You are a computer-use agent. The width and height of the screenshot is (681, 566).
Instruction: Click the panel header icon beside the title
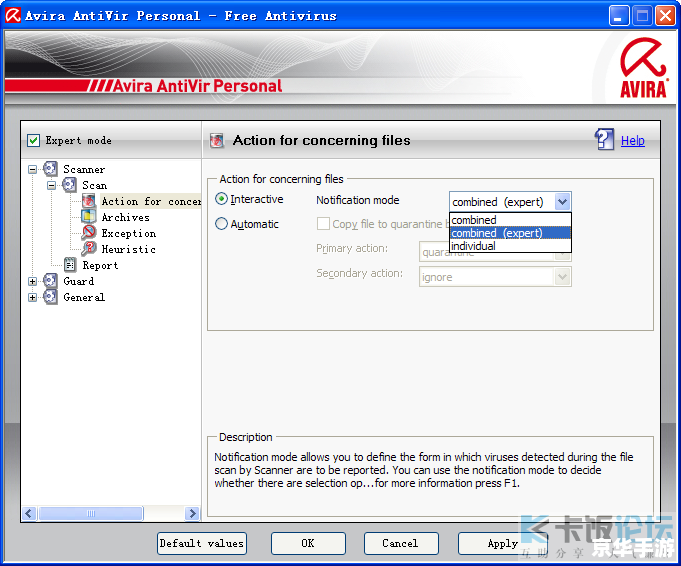tap(217, 141)
